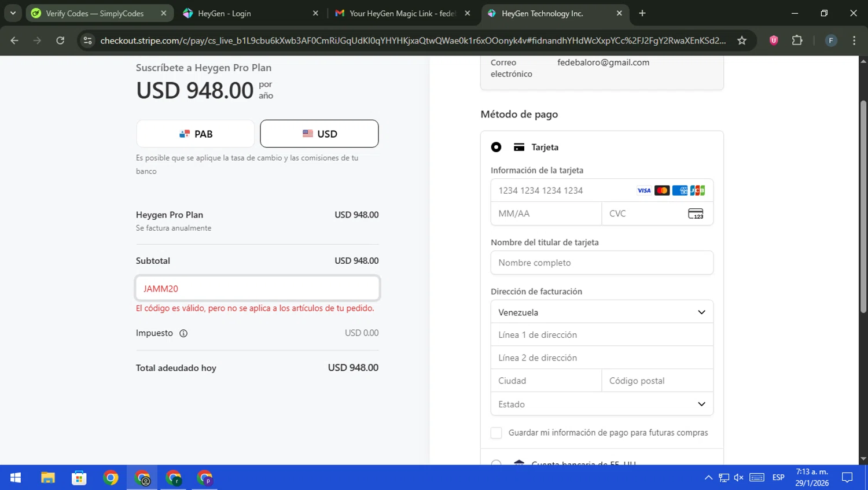Open File Explorer from the taskbar
868x490 pixels.
tap(47, 477)
